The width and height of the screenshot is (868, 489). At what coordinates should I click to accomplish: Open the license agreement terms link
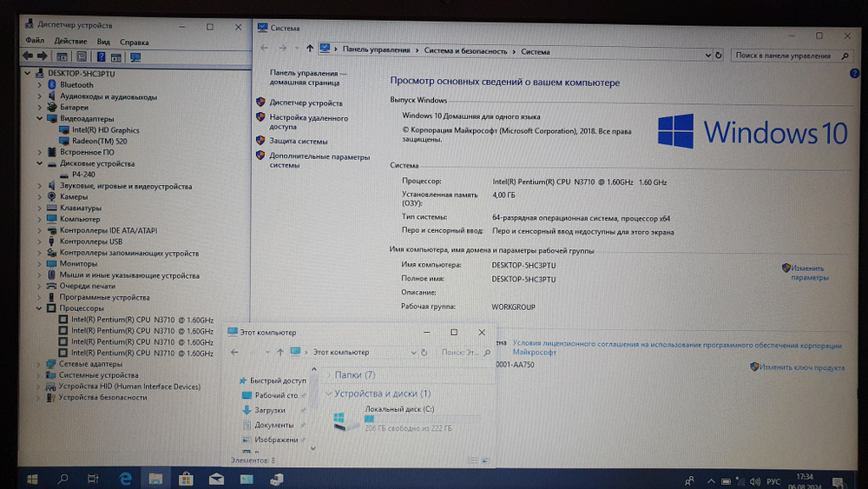pos(676,347)
